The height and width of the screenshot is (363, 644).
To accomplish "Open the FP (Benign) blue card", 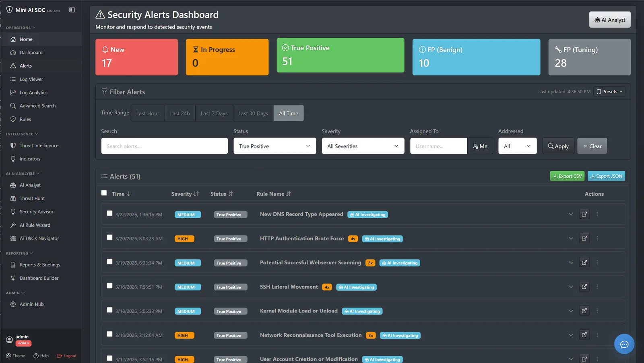I will [476, 57].
